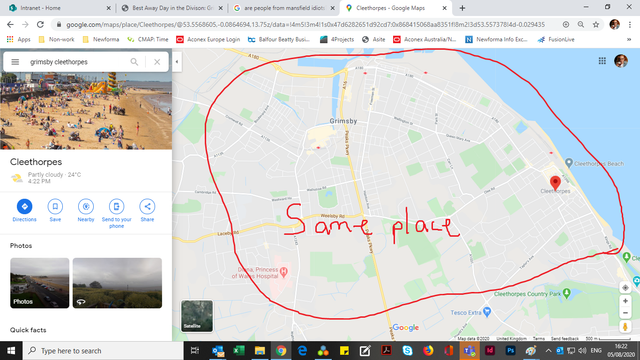This screenshot has width=640, height=360.
Task: Expand the bookmarks bar overflow chevron
Action: [x=629, y=40]
